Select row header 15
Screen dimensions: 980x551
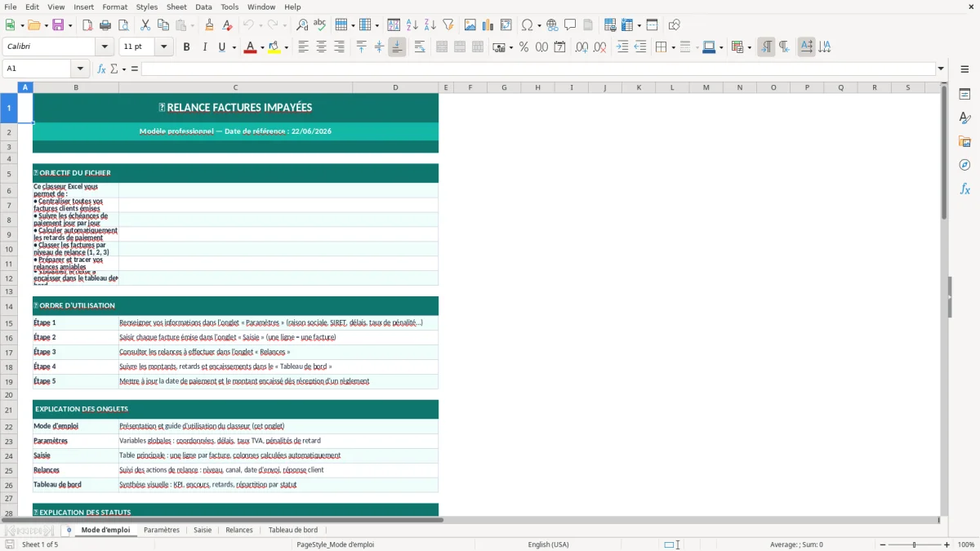tap(9, 323)
